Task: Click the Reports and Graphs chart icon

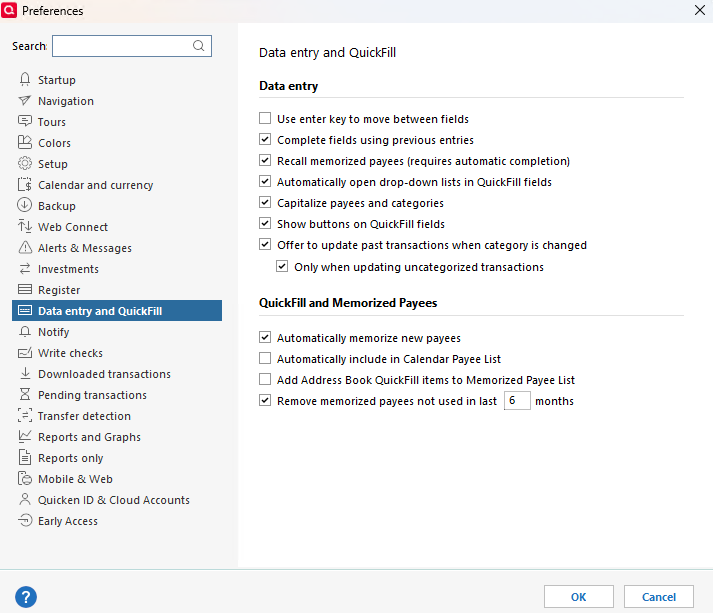Action: [x=25, y=436]
